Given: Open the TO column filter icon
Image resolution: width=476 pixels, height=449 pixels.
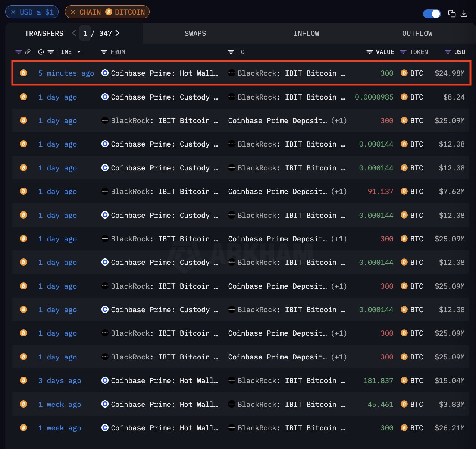Looking at the screenshot, I should [231, 52].
